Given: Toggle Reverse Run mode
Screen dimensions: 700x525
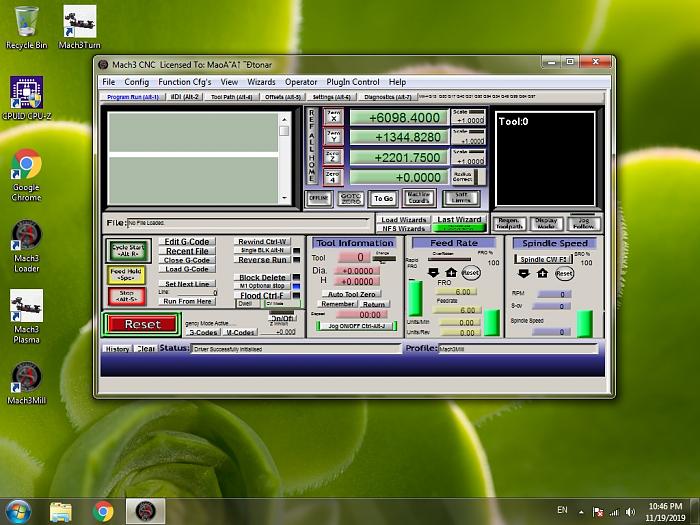Looking at the screenshot, I should pyautogui.click(x=262, y=259).
